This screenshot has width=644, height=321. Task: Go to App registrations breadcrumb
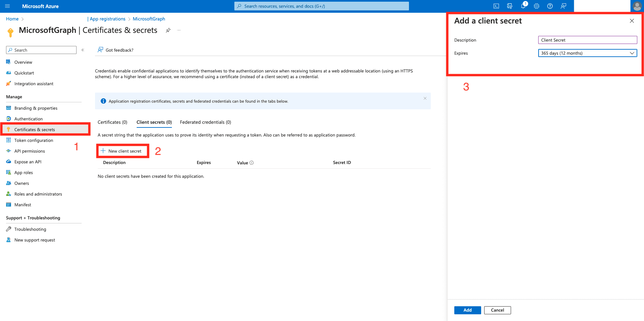click(107, 19)
